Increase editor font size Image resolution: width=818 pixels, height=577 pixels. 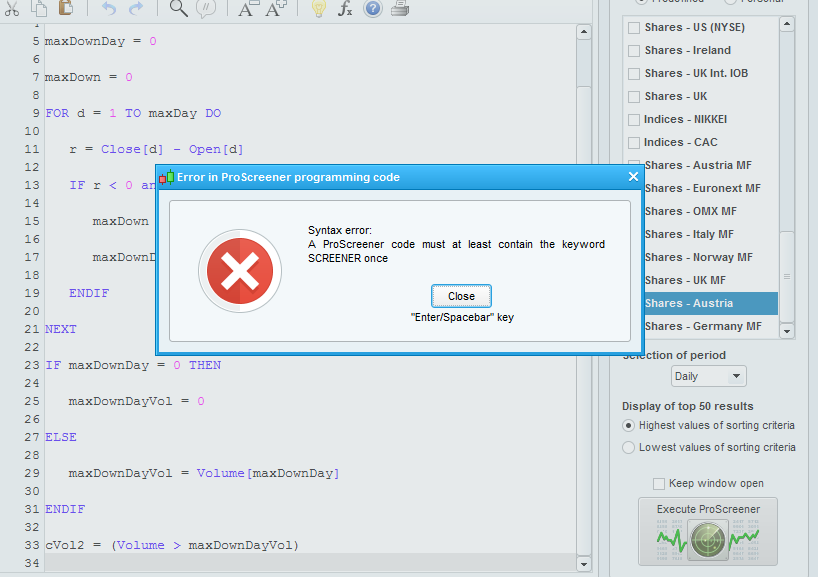[275, 8]
